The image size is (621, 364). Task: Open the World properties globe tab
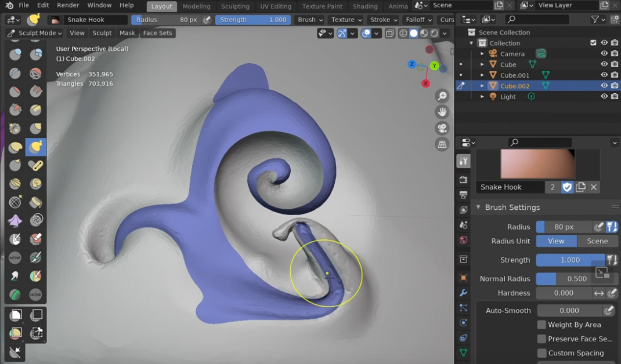click(463, 240)
